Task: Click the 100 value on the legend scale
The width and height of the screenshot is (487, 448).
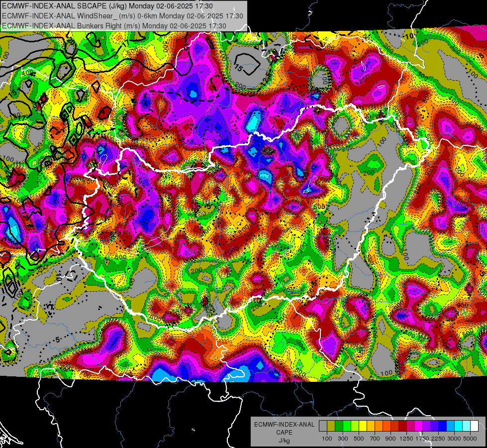Action: [327, 439]
